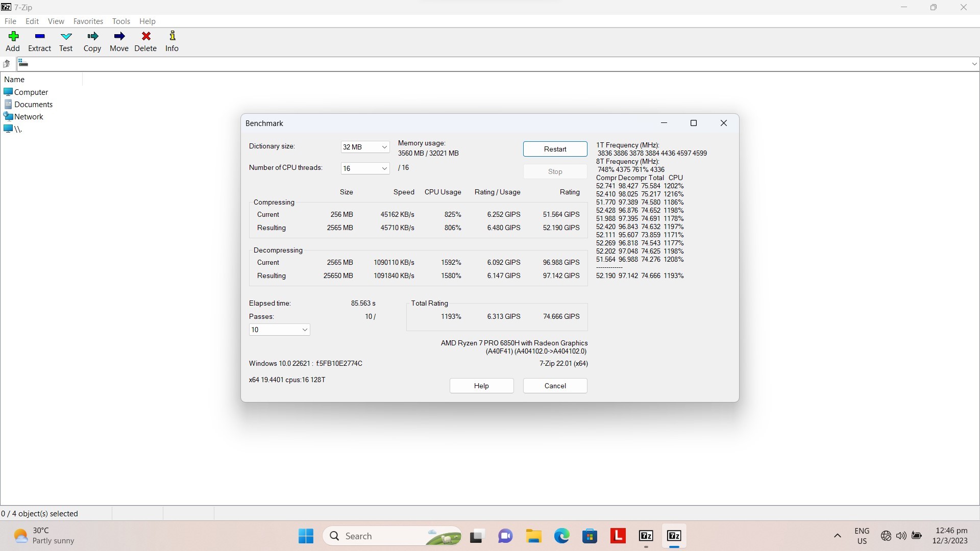Screen dimensions: 980x551
Task: Open the Chat app on taskbar
Action: click(x=505, y=536)
